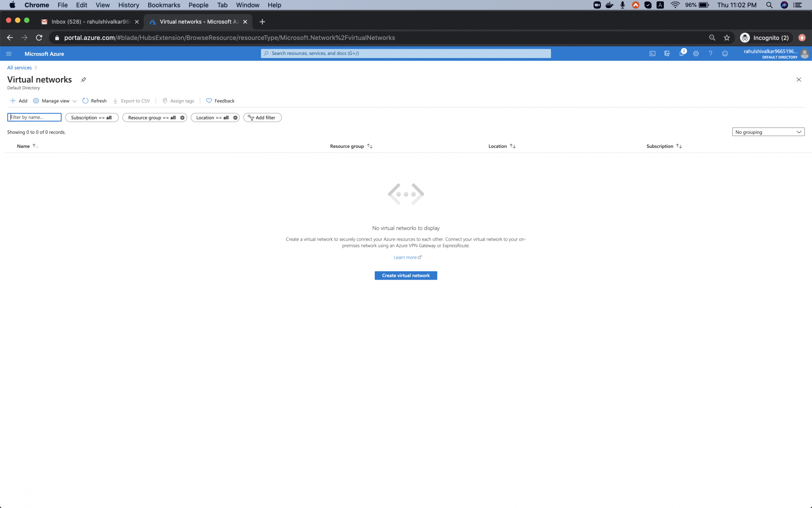The height and width of the screenshot is (508, 812).
Task: Sort the table by the Name column
Action: (27, 146)
